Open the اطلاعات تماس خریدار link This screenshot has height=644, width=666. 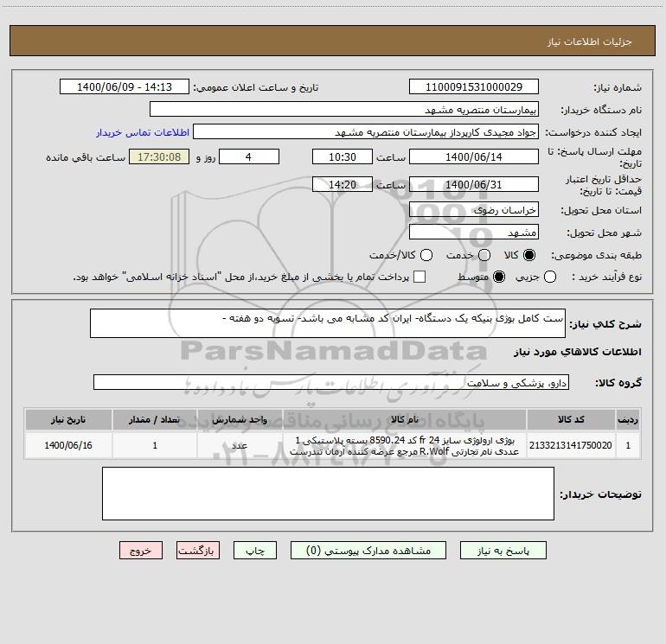coord(143,132)
